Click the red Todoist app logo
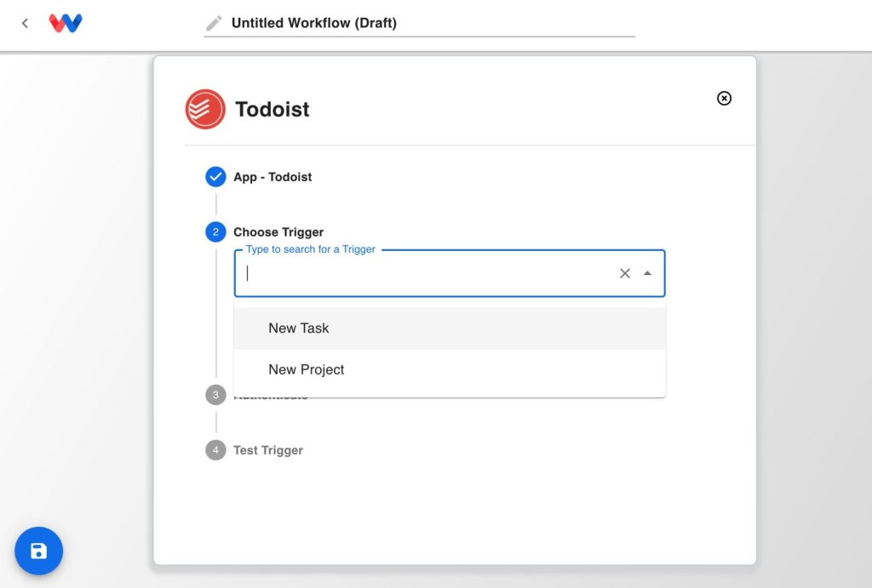 click(x=205, y=109)
